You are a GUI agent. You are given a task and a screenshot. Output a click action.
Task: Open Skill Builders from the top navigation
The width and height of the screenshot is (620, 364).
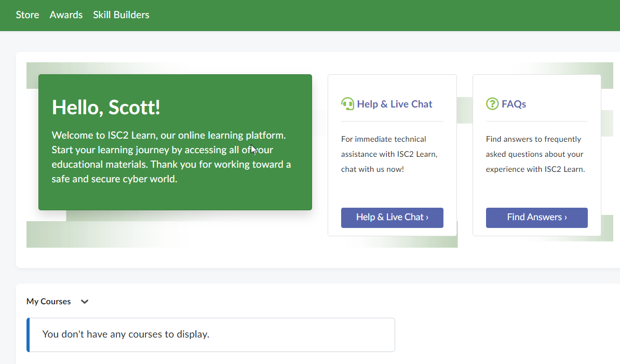(121, 15)
